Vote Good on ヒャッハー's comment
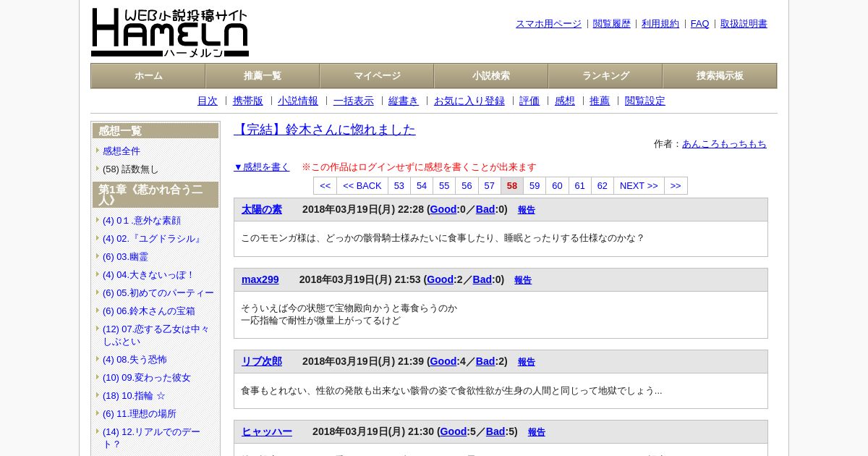The width and height of the screenshot is (868, 456). coord(454,431)
